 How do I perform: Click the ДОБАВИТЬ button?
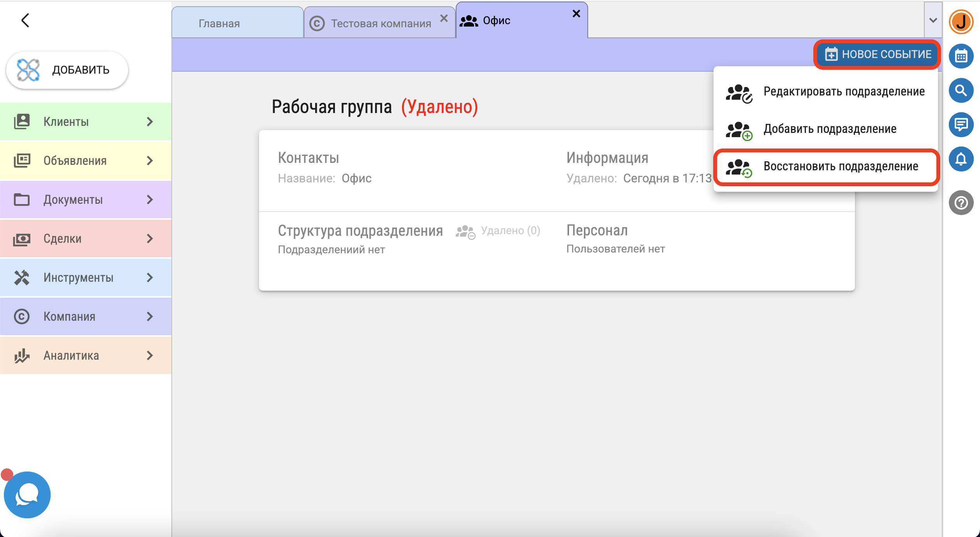tap(67, 70)
